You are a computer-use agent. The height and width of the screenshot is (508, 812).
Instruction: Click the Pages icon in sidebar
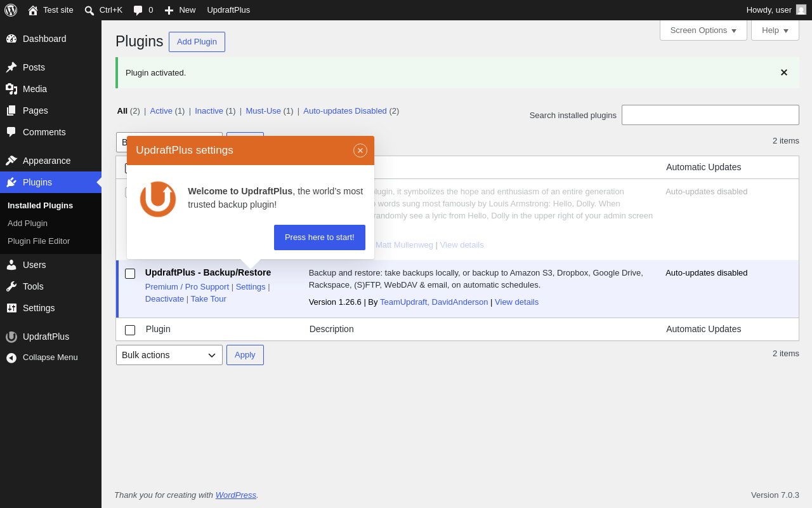tap(11, 110)
